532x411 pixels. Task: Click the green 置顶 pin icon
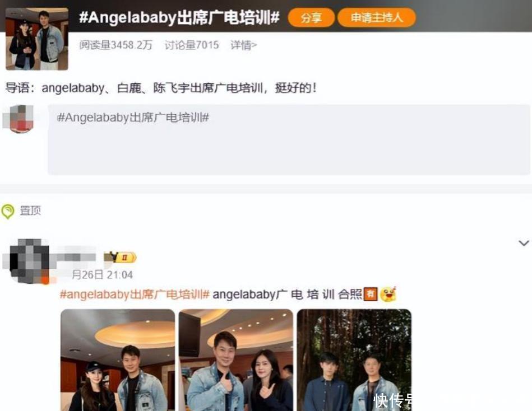(7, 211)
